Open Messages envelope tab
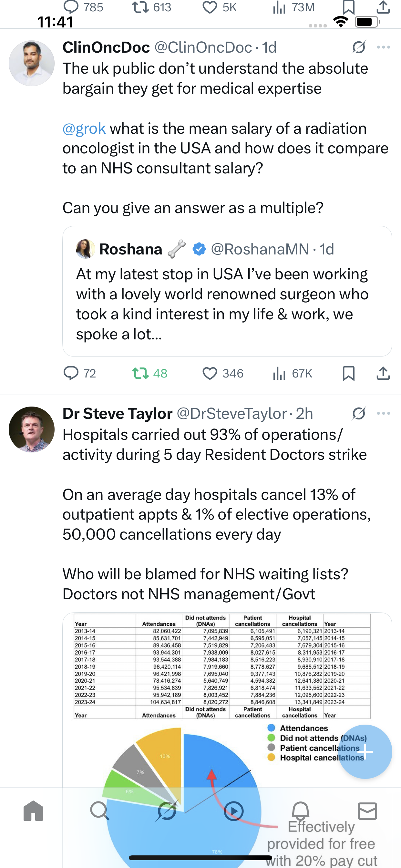Screen dimensions: 401x868 click(367, 811)
